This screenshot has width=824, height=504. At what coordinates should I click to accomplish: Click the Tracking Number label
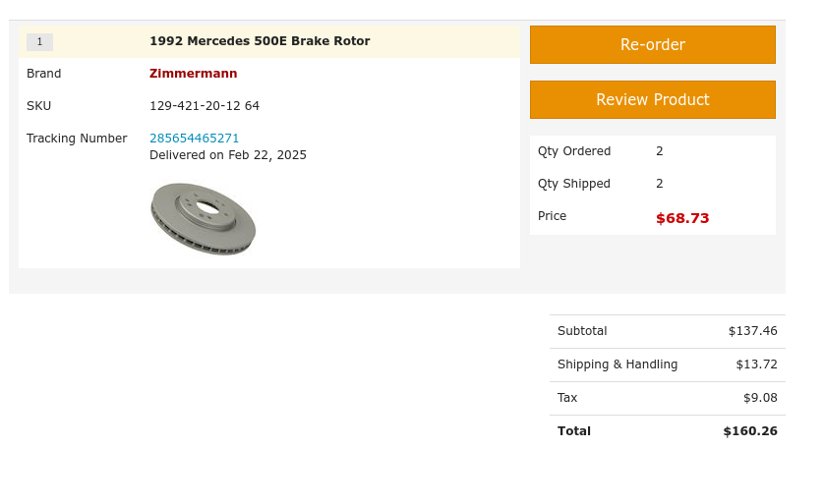point(77,139)
